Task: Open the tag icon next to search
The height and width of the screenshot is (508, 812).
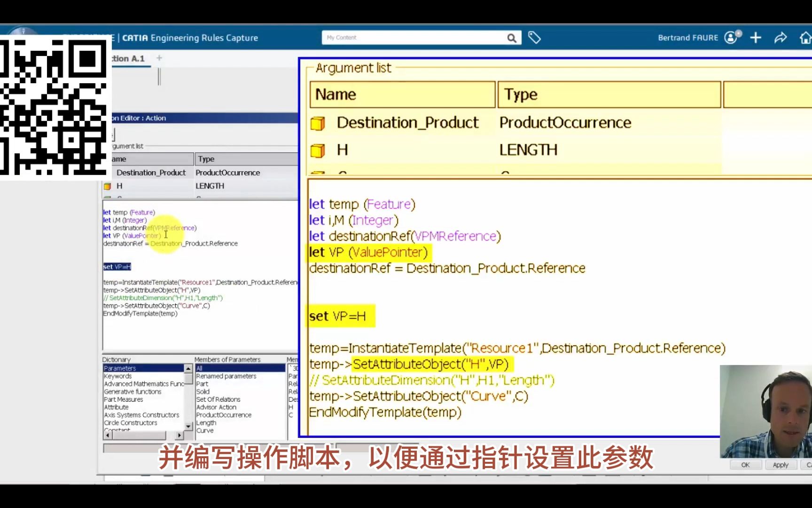Action: point(534,38)
